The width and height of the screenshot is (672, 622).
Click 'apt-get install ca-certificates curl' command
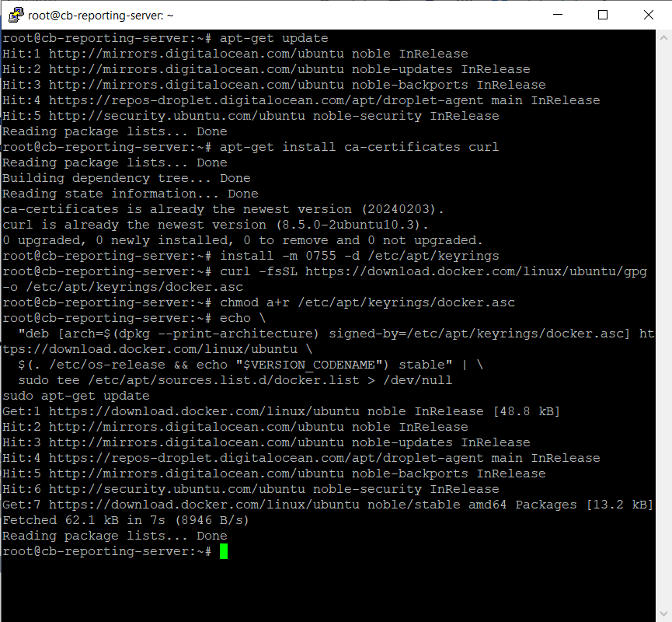(359, 147)
